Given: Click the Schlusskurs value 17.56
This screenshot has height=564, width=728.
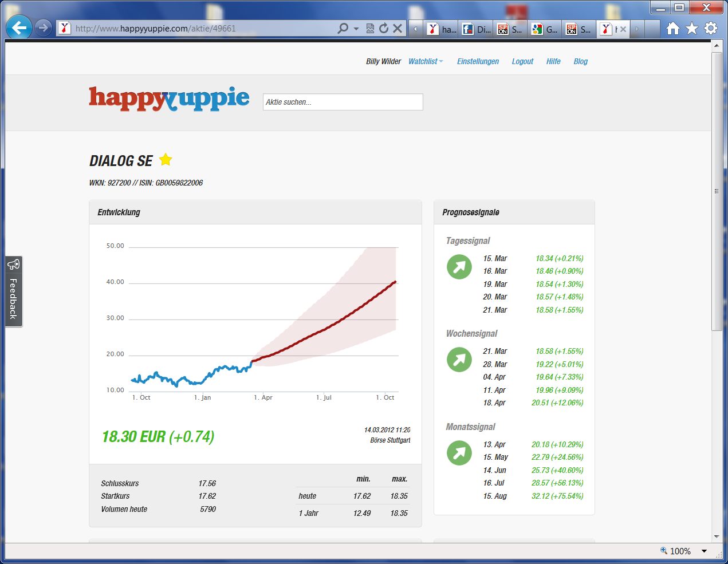Looking at the screenshot, I should coord(207,483).
